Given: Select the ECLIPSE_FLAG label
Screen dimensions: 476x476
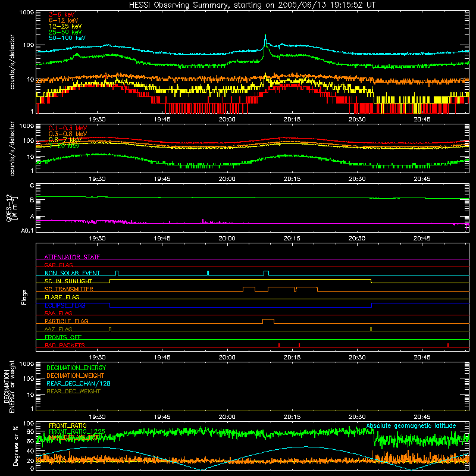Looking at the screenshot, I should pos(65,305).
